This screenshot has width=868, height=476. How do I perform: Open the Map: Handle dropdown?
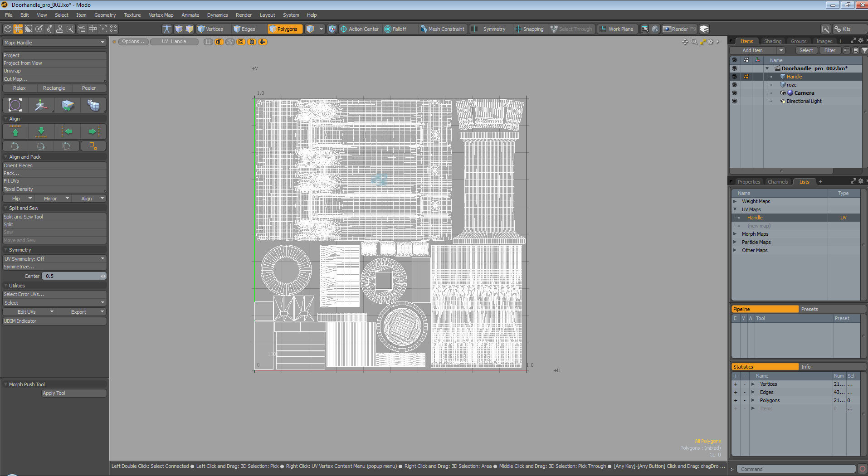(54, 43)
